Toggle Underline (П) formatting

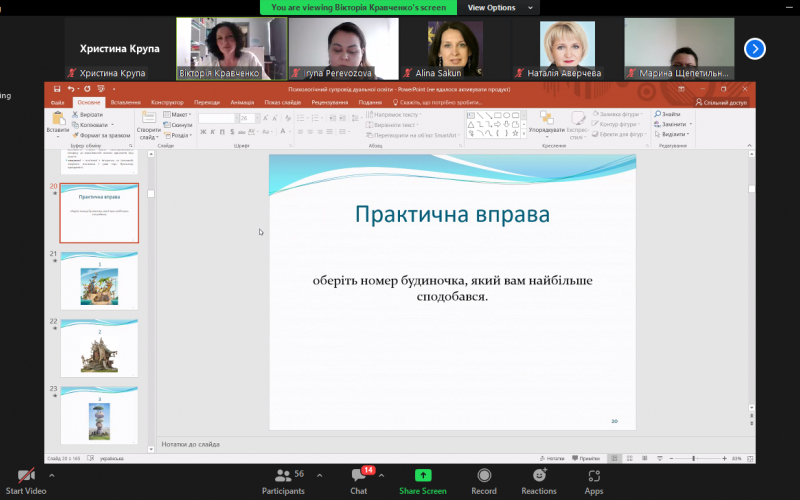222,132
